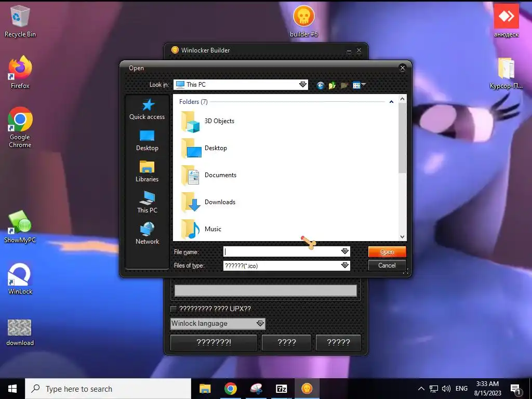Click the network icon in system tray
This screenshot has width=532, height=399.
click(x=434, y=389)
